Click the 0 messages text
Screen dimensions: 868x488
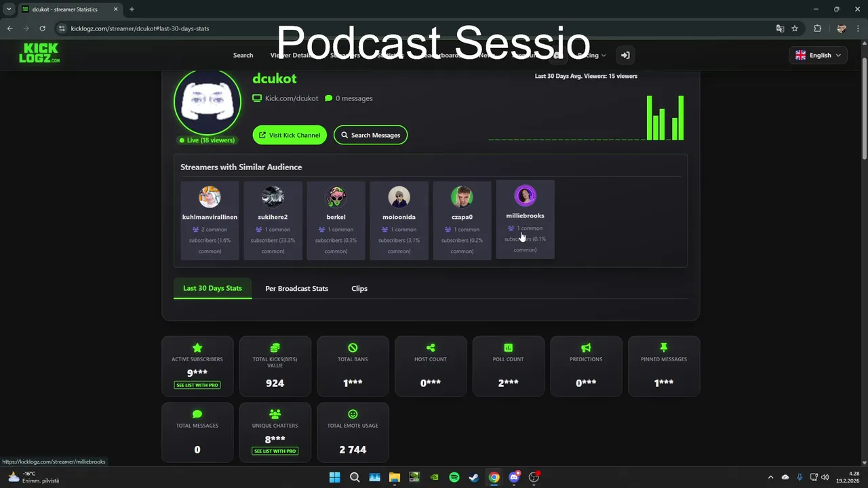click(354, 98)
